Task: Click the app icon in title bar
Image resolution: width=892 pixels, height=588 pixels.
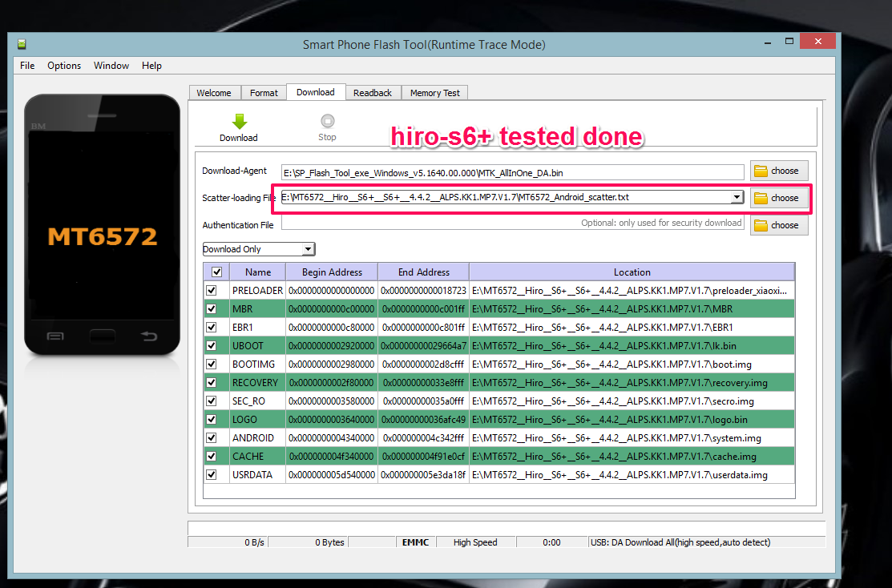Action: pyautogui.click(x=22, y=44)
